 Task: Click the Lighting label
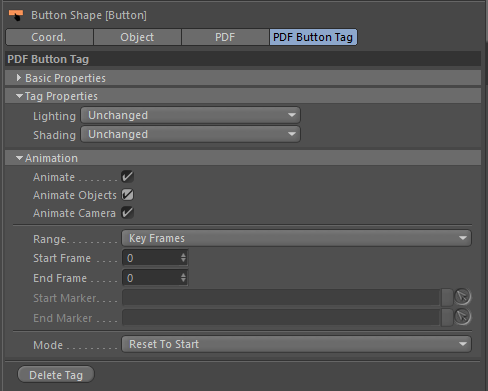point(54,116)
